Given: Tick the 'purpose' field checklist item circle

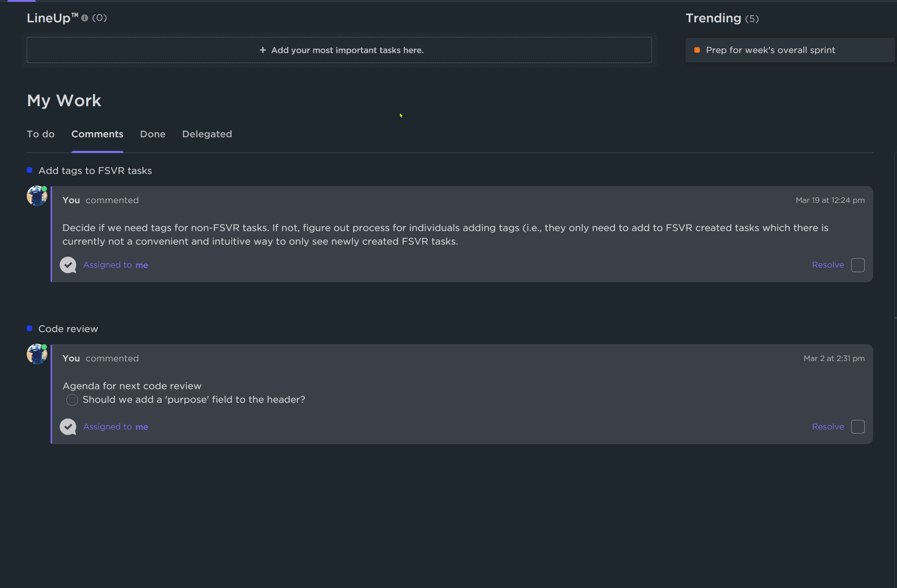Looking at the screenshot, I should click(72, 400).
